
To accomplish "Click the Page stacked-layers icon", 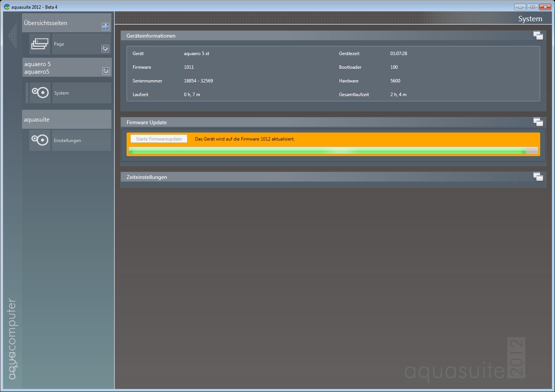I will coord(40,44).
